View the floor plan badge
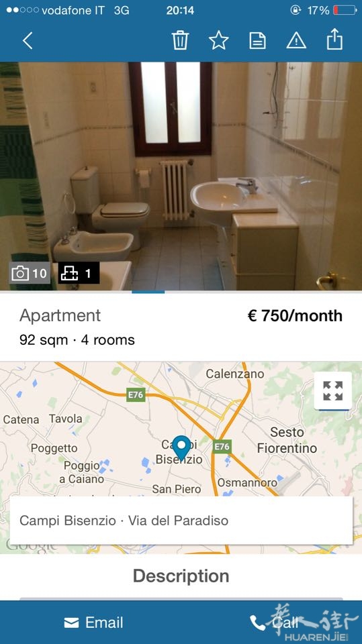Image resolution: width=362 pixels, height=644 pixels. [79, 273]
